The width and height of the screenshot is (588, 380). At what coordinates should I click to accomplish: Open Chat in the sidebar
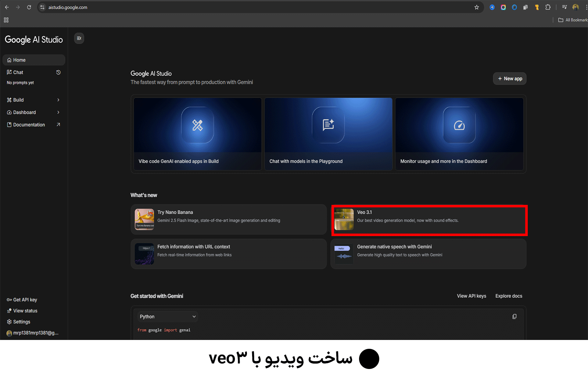pyautogui.click(x=18, y=72)
